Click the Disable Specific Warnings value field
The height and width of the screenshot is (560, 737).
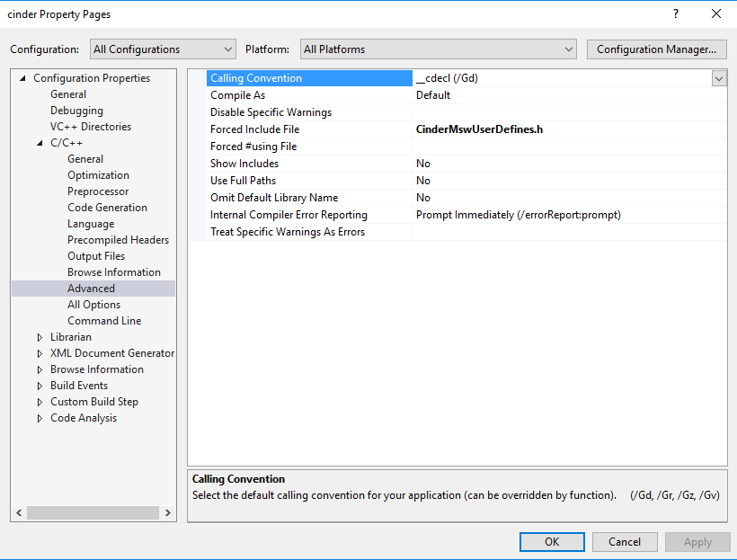click(x=569, y=112)
